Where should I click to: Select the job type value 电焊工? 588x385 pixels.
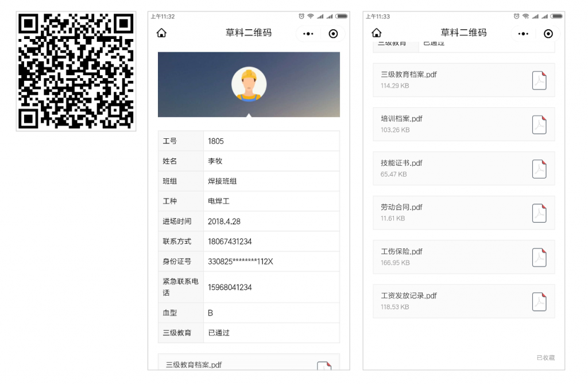click(219, 201)
